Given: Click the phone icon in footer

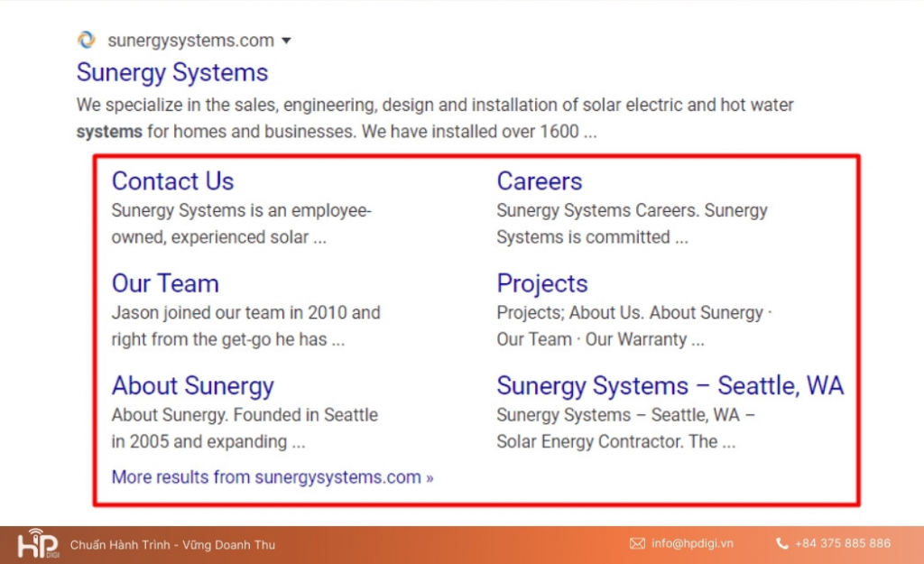Looking at the screenshot, I should [782, 543].
